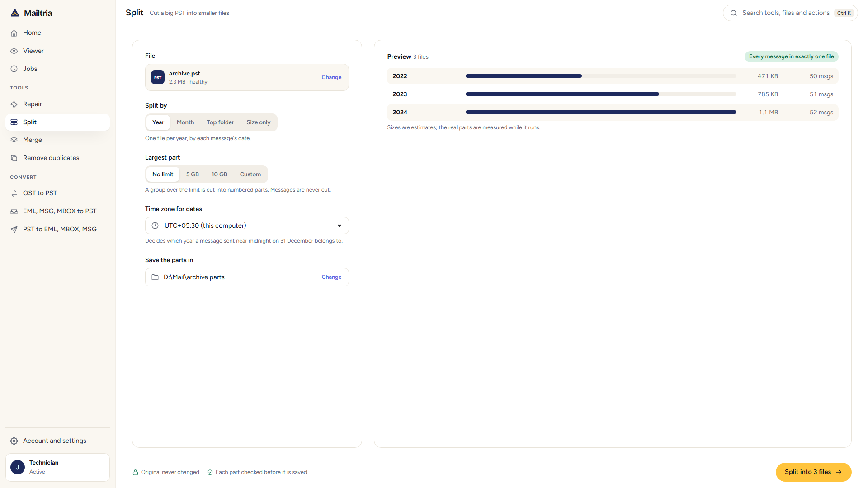Screen dimensions: 868x488
Task: Click the Remove duplicates copy icon
Action: pos(14,158)
